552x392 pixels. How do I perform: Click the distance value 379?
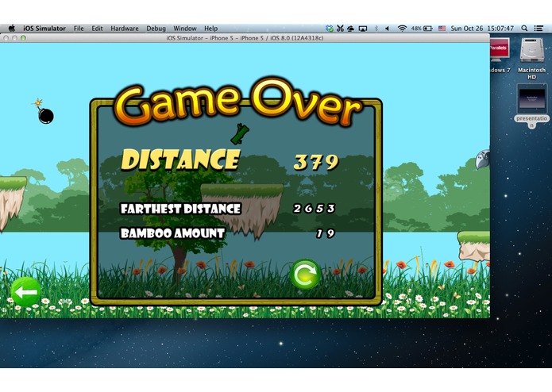point(316,162)
